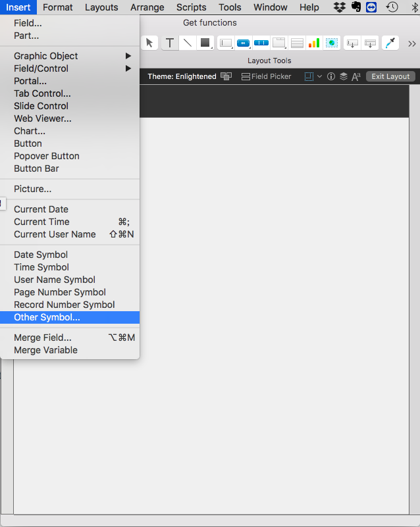Open the Tools menu

(x=230, y=7)
